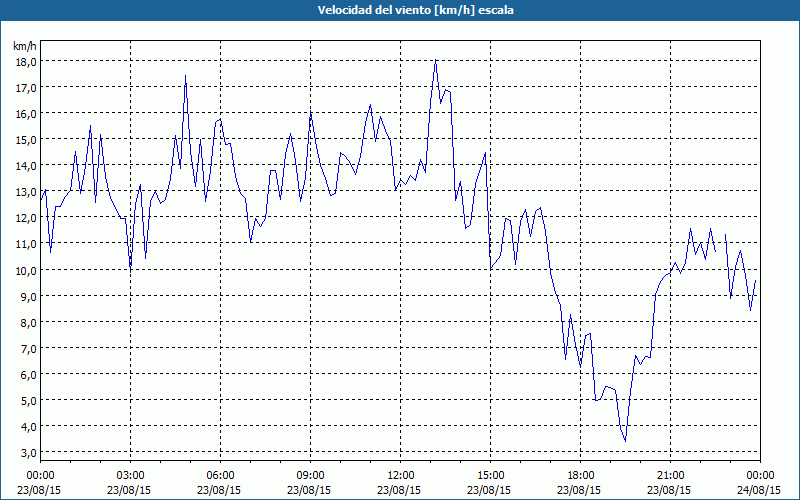
Task: Click the 10,0 y-axis label
Action: (26, 270)
